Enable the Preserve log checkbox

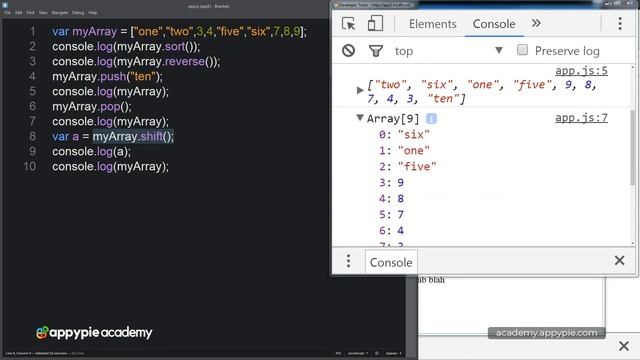[522, 50]
